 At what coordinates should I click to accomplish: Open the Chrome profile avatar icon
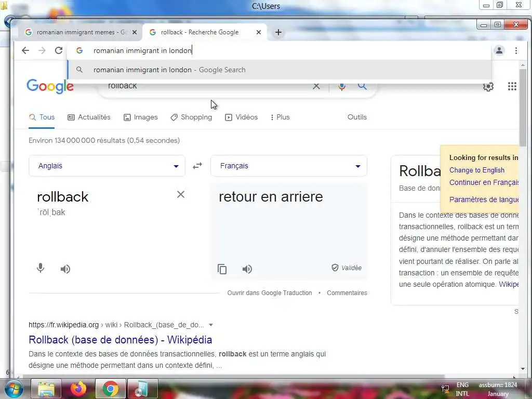(499, 50)
